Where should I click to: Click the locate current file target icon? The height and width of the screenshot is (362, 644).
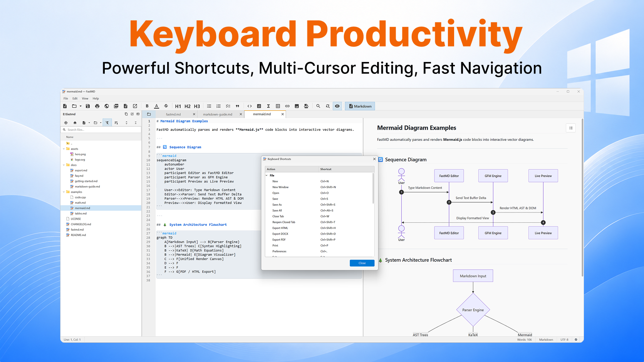[x=65, y=123]
